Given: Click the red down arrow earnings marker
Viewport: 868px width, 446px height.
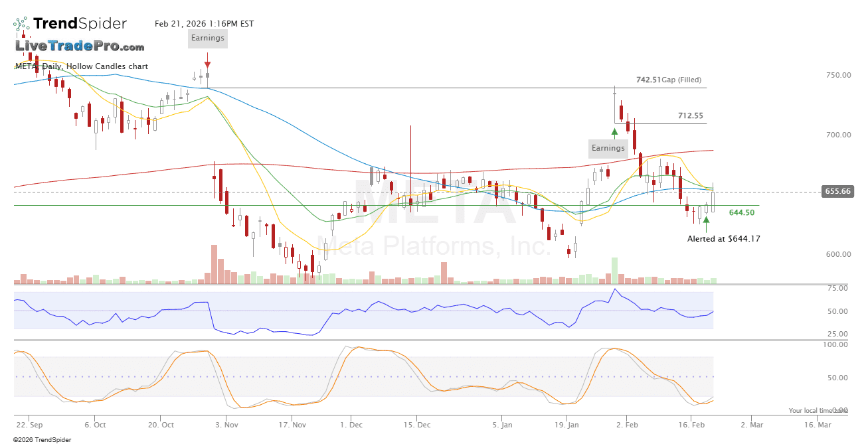Looking at the screenshot, I should point(208,65).
